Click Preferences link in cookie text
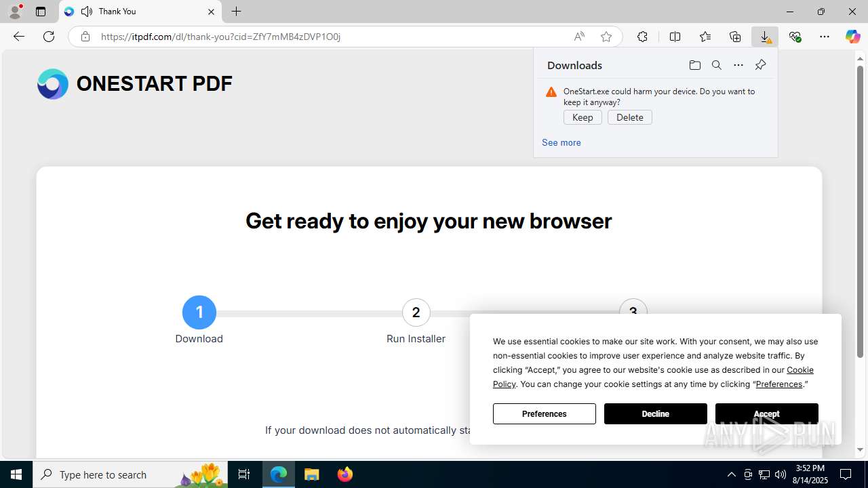The height and width of the screenshot is (488, 868). [778, 384]
